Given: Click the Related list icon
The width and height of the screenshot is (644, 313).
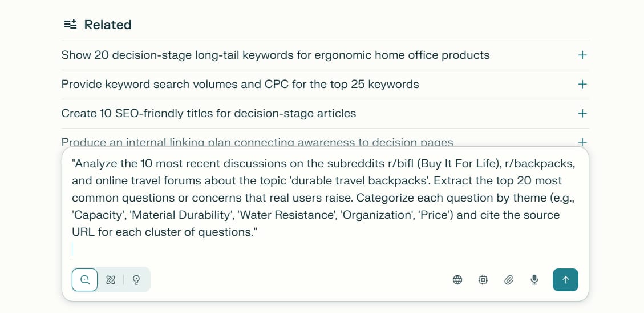Looking at the screenshot, I should point(70,24).
